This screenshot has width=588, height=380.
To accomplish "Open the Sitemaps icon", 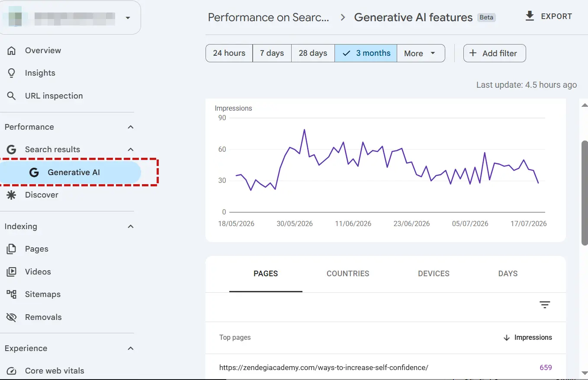I will (x=12, y=294).
